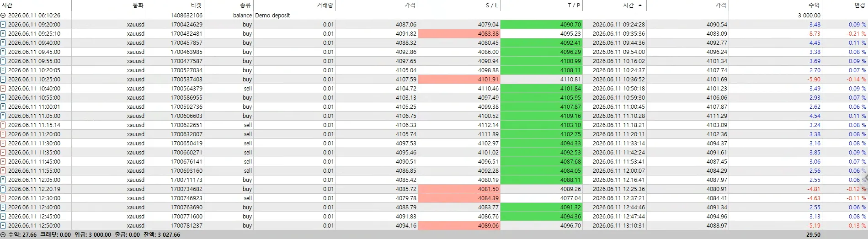This screenshot has height=239, width=868.
Task: Click the loss value -5.90
Action: 814,79
